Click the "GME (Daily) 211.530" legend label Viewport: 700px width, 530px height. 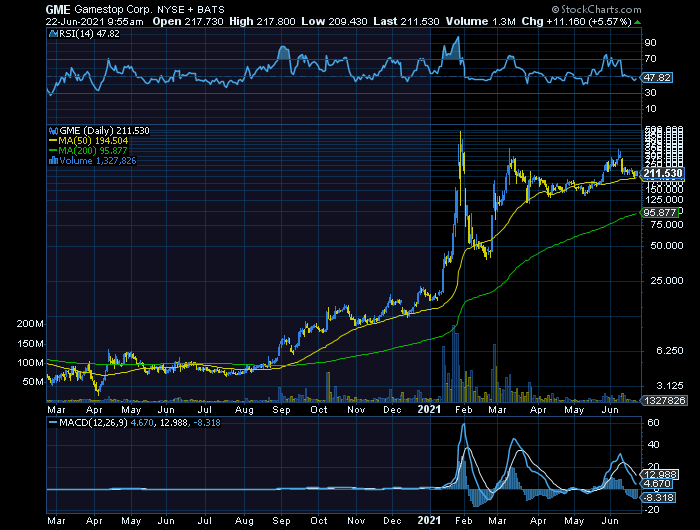click(x=104, y=131)
